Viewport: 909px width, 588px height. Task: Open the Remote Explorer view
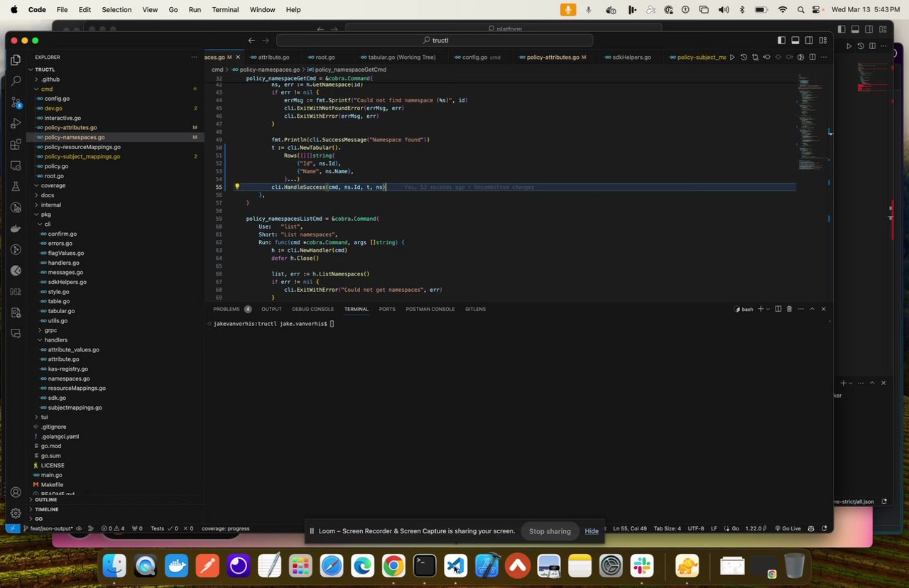(x=16, y=165)
